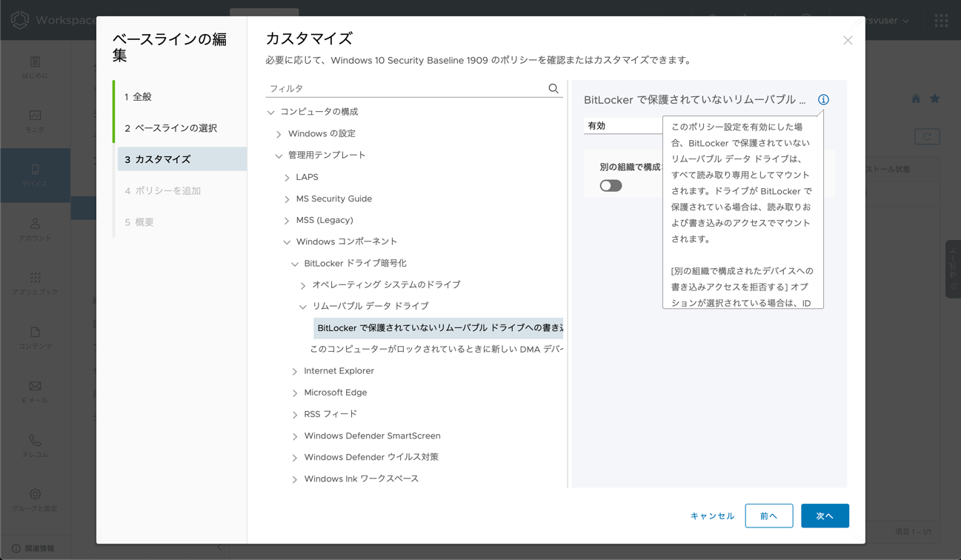
Task: Open テレコム in the left sidebar
Action: [x=35, y=446]
